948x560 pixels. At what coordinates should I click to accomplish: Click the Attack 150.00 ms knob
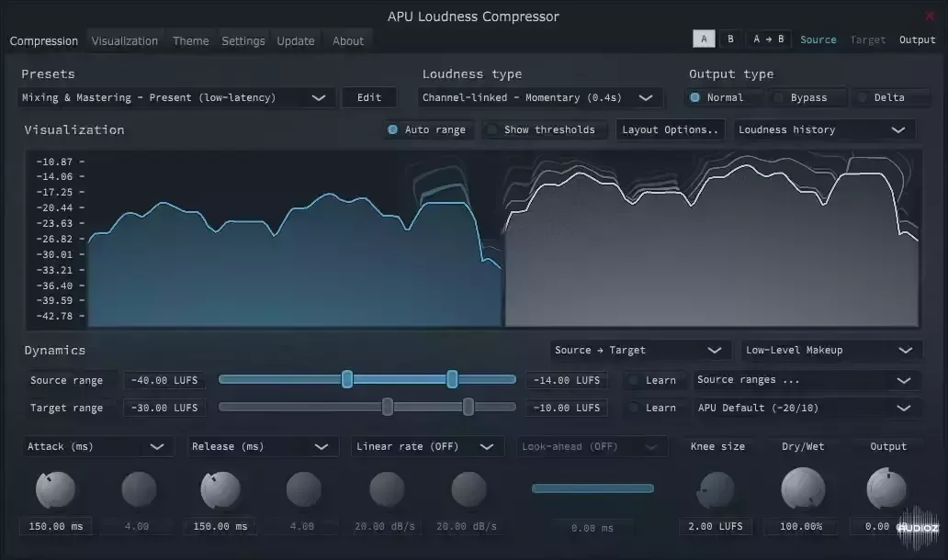click(56, 490)
